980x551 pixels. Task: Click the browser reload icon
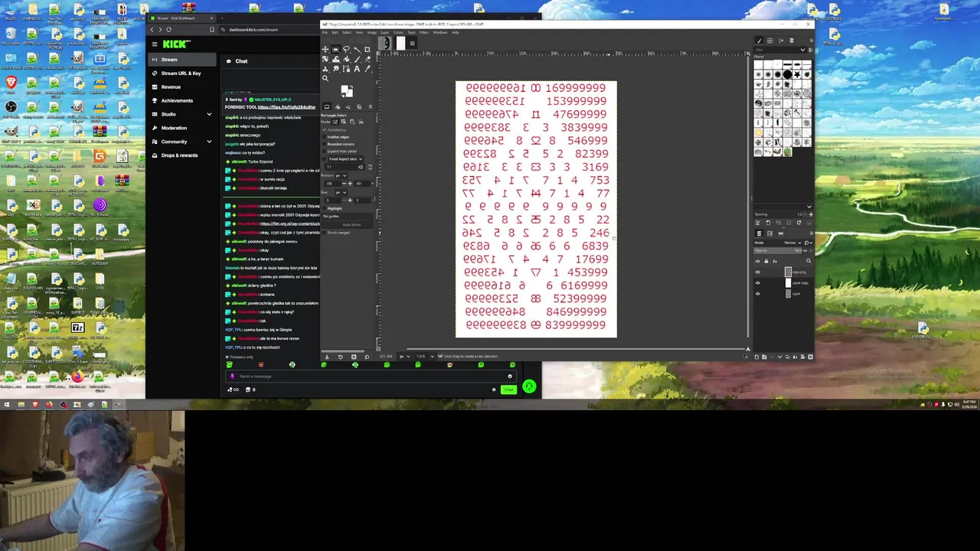pos(168,29)
